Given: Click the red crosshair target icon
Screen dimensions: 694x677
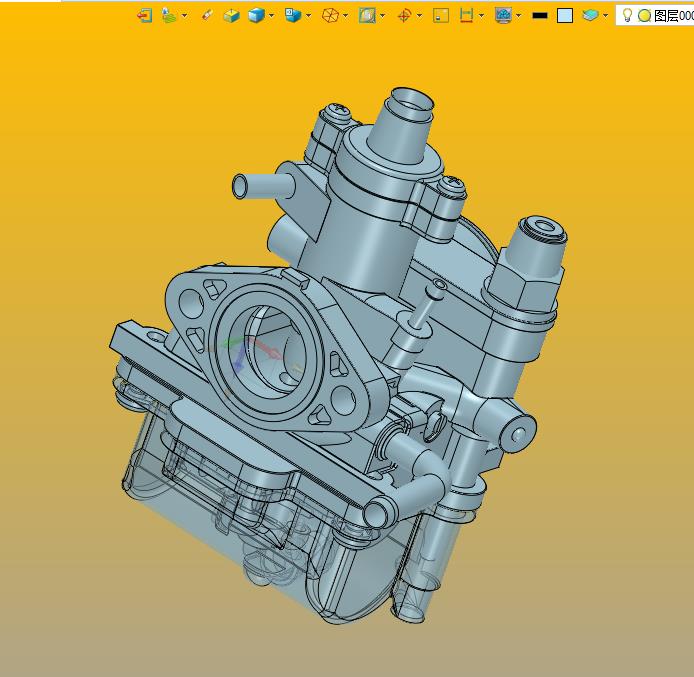Looking at the screenshot, I should pyautogui.click(x=404, y=16).
